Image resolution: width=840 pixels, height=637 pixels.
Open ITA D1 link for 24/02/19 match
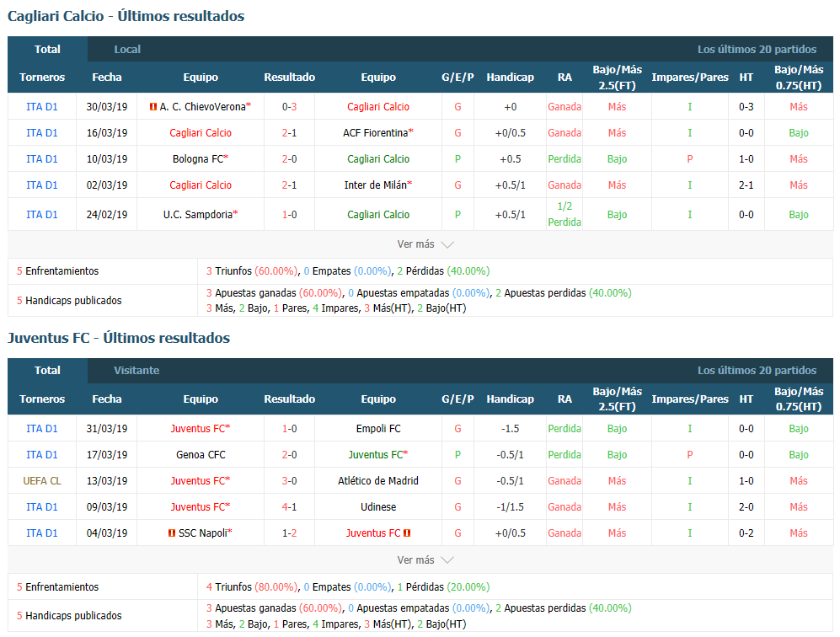tap(42, 215)
